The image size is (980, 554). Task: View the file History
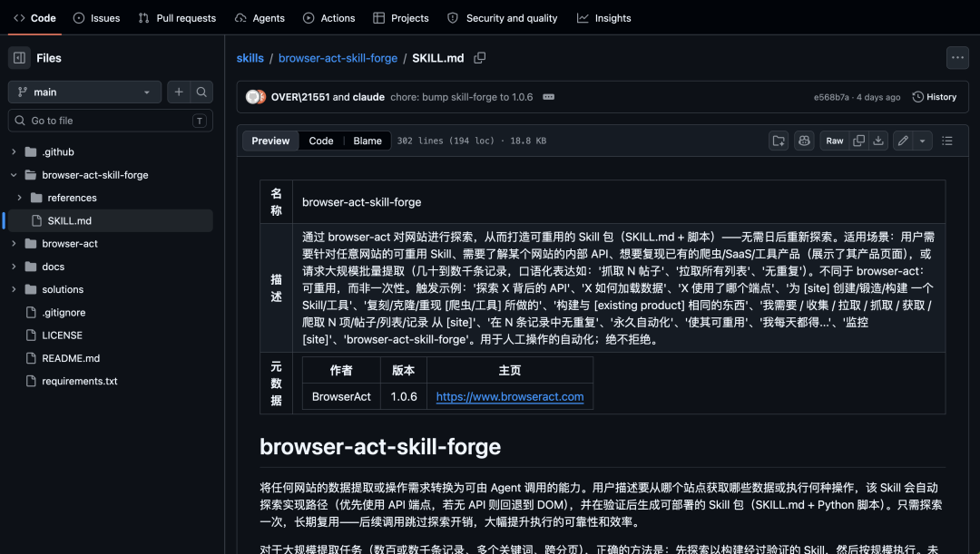(935, 97)
